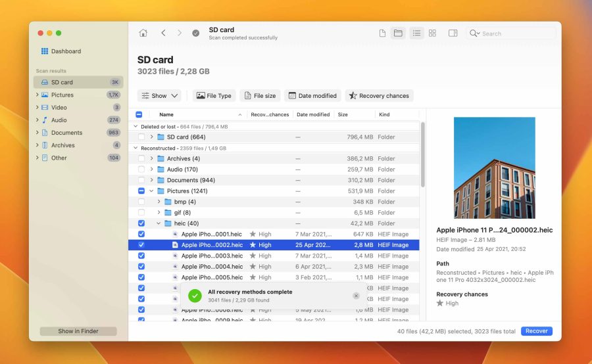The height and width of the screenshot is (364, 592).
Task: Switch to grid view icon
Action: pyautogui.click(x=432, y=34)
